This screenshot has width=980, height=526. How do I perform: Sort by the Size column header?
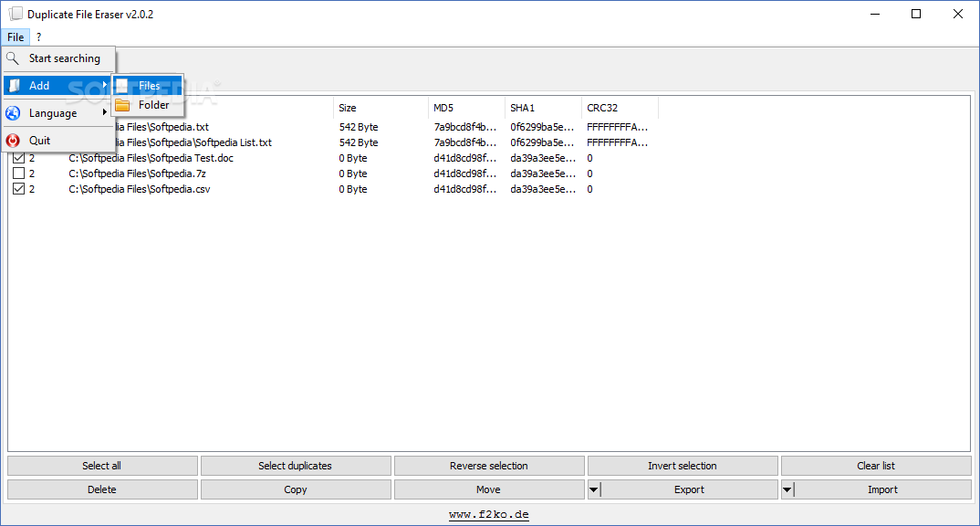tap(380, 108)
